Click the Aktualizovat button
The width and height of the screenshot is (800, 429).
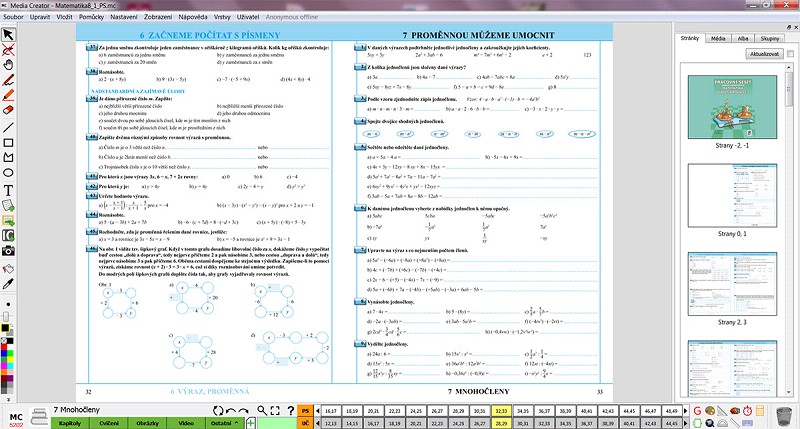click(764, 54)
